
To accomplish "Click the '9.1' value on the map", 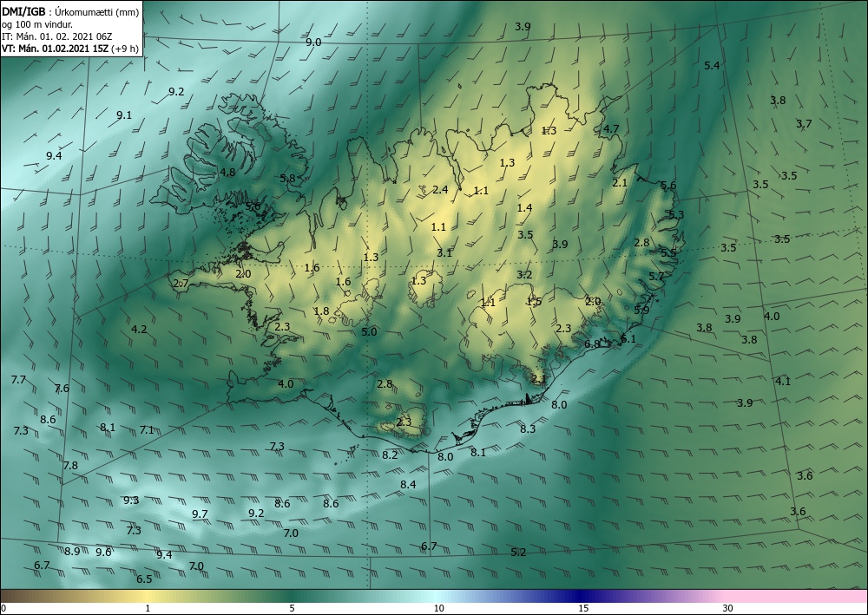I will click(124, 115).
